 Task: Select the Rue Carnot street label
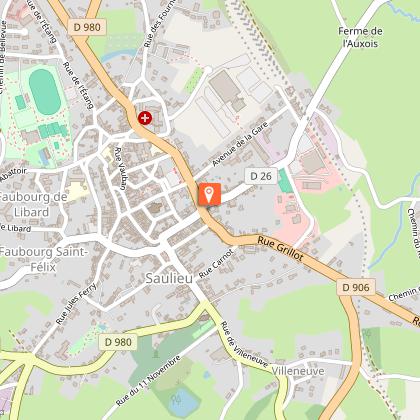[x=216, y=264]
